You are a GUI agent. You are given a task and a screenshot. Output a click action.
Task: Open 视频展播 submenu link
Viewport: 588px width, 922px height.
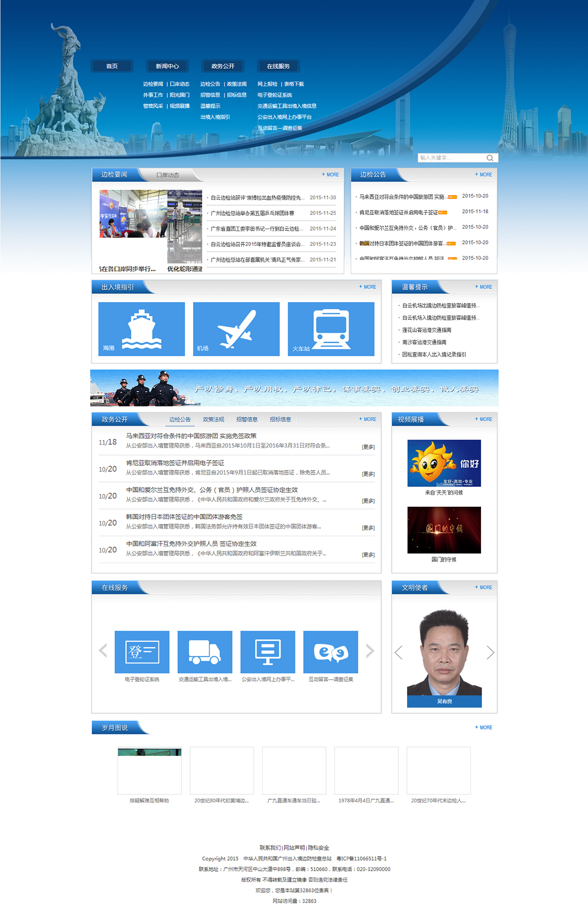[179, 106]
